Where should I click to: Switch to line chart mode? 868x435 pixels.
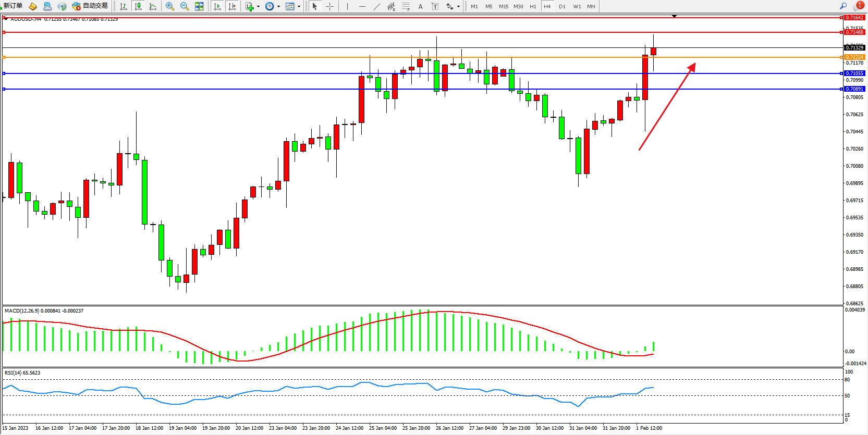pyautogui.click(x=153, y=6)
